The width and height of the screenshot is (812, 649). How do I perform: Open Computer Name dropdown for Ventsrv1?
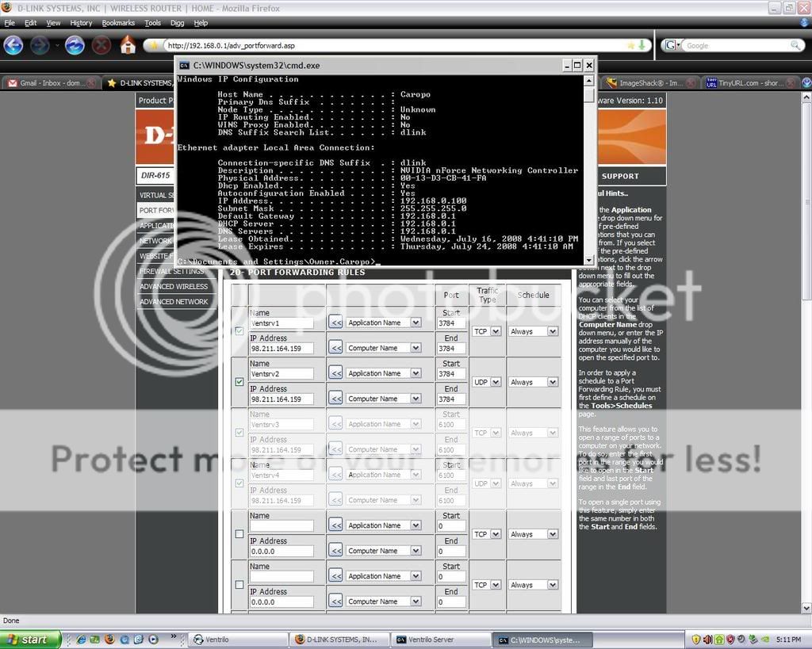tap(383, 348)
